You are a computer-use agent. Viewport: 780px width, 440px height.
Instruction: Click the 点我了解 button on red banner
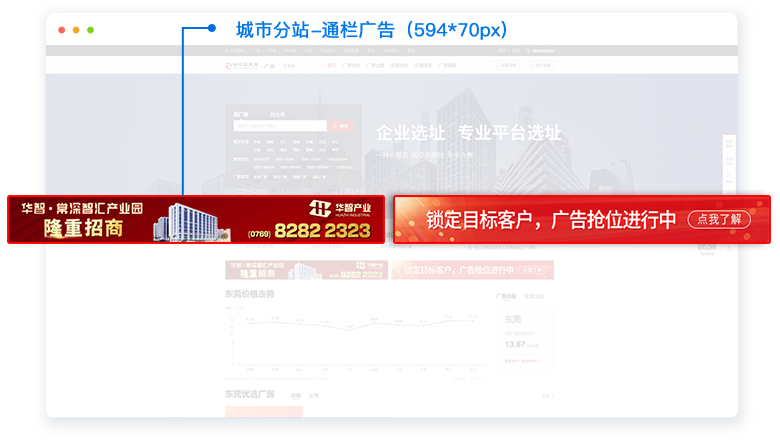coord(719,219)
